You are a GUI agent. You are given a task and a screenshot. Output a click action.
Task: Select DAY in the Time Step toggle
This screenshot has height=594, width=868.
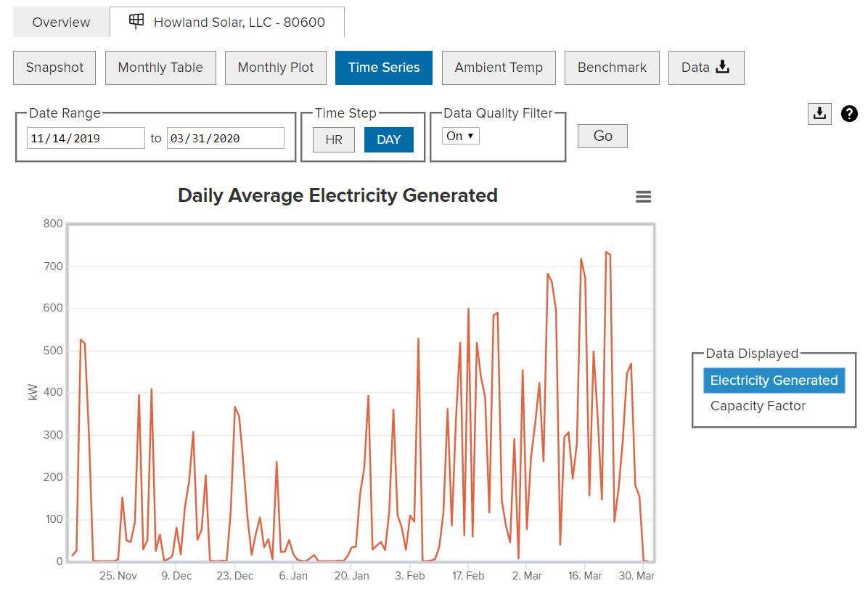pyautogui.click(x=389, y=139)
